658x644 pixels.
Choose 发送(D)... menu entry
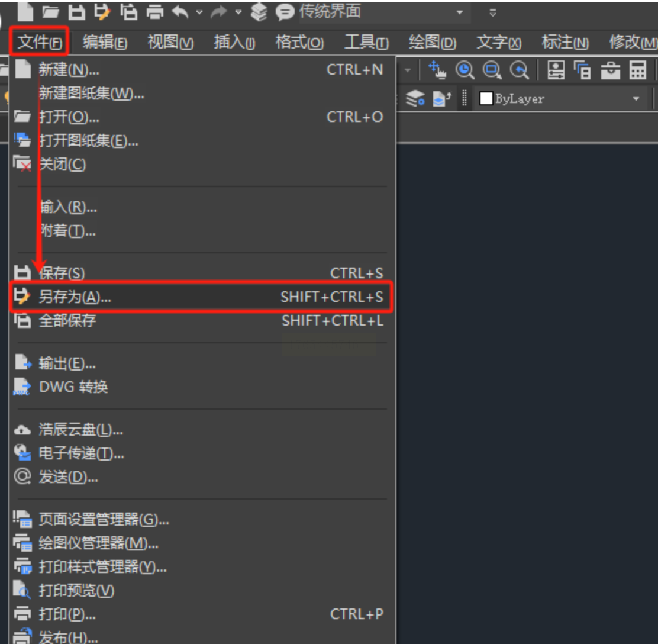pos(202,477)
